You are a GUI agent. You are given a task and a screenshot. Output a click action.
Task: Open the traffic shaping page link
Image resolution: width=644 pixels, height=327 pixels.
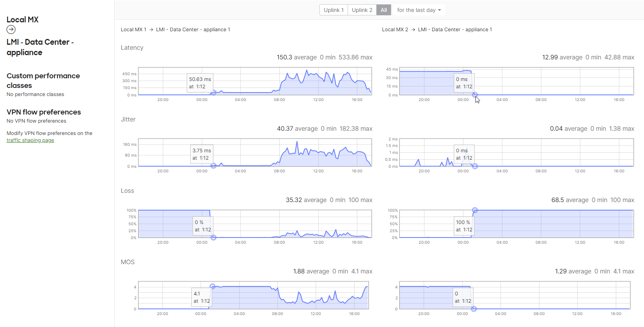pos(30,140)
